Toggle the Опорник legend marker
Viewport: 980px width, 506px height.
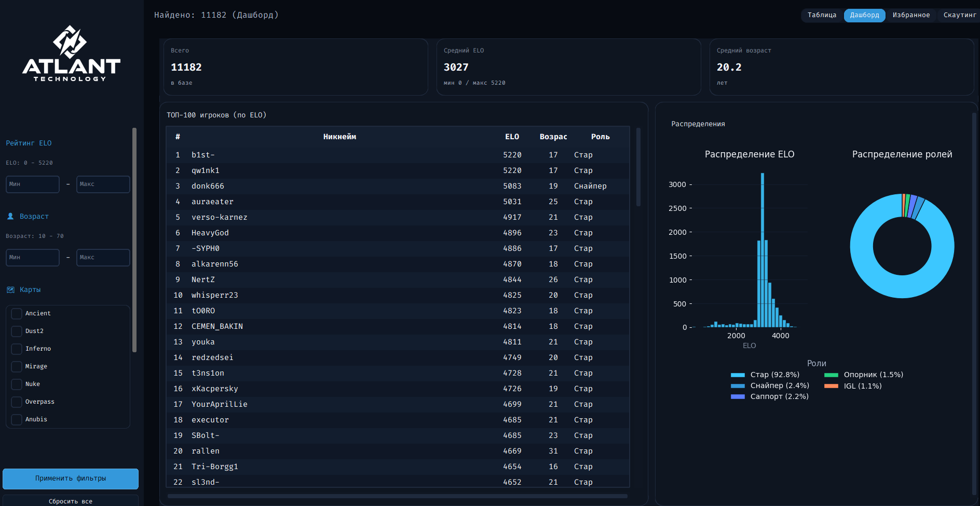click(831, 375)
